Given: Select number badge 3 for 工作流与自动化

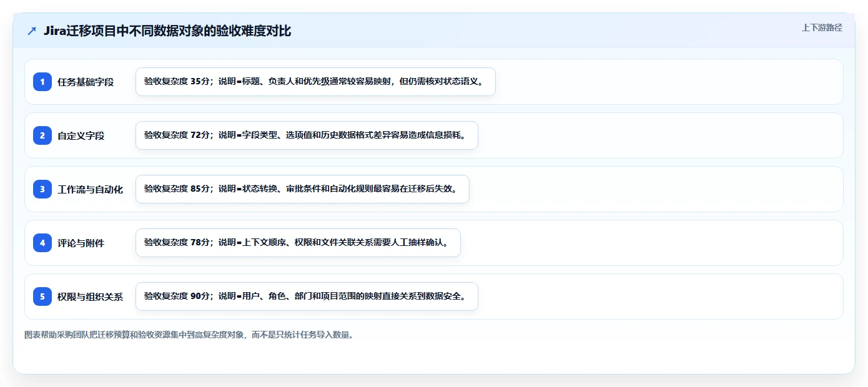Looking at the screenshot, I should point(42,189).
